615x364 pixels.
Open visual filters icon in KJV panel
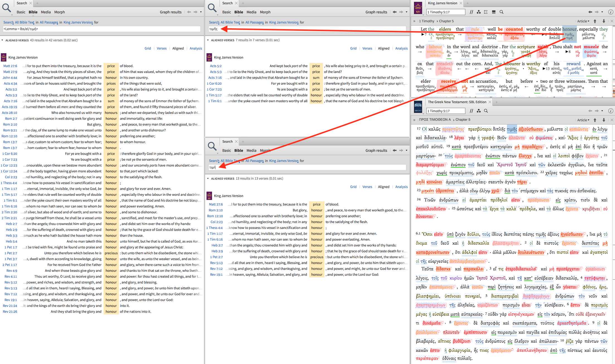pos(479,12)
